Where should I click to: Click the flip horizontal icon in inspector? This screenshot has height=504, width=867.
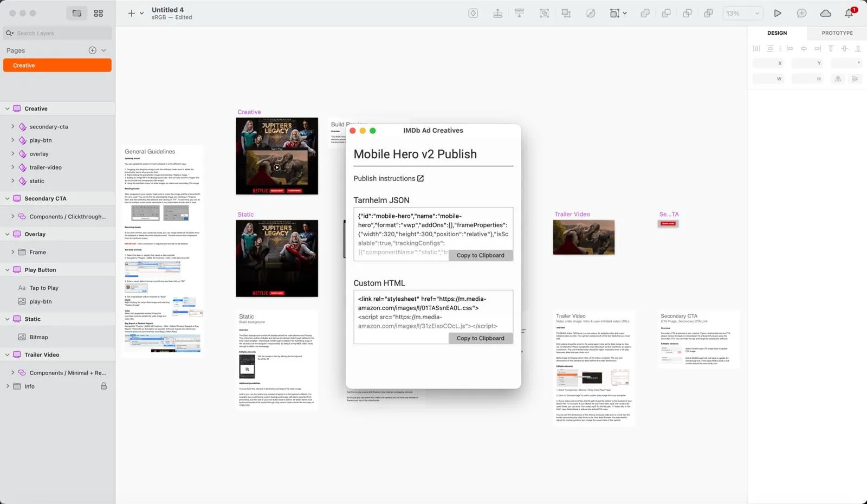(x=838, y=79)
